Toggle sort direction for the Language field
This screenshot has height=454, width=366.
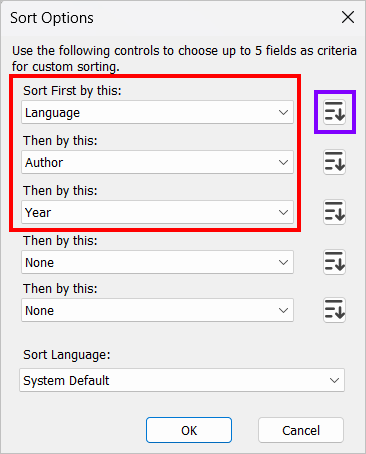[x=334, y=112]
